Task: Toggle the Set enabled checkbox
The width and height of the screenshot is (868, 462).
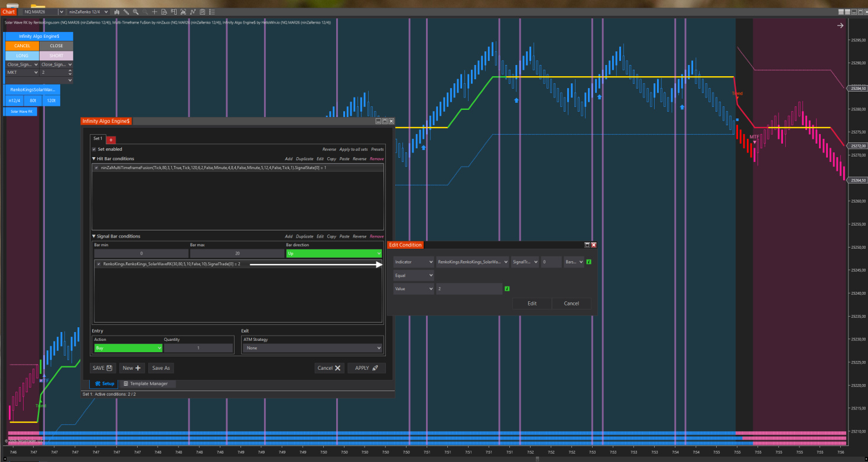Action: tap(94, 149)
